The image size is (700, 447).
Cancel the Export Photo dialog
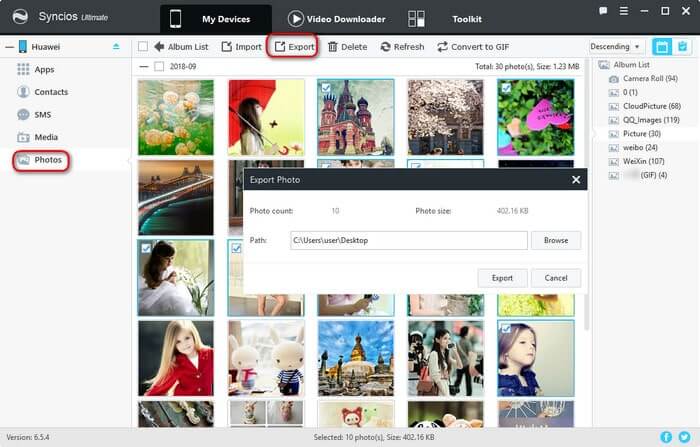tap(556, 278)
